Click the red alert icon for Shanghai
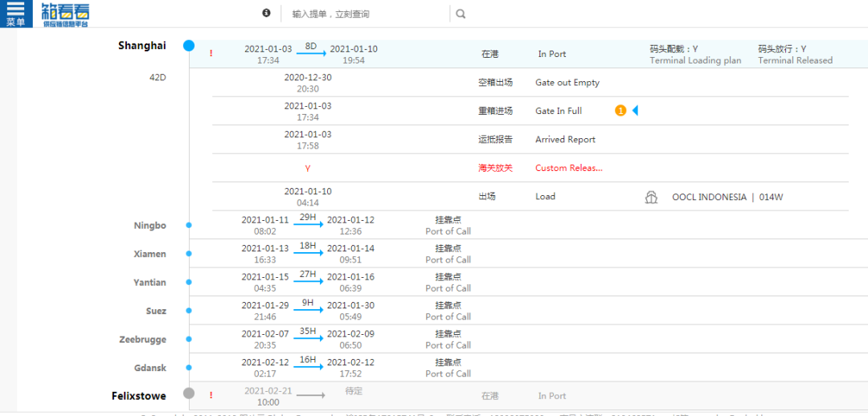Image resolution: width=868 pixels, height=416 pixels. pos(211,54)
